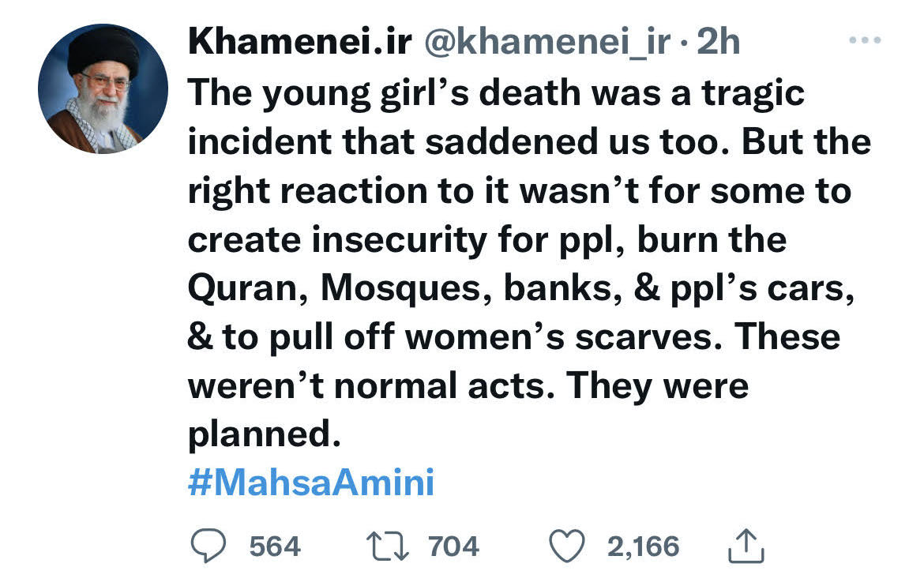Open the profile picture avatar
Image resolution: width=924 pixels, height=586 pixels.
[103, 89]
